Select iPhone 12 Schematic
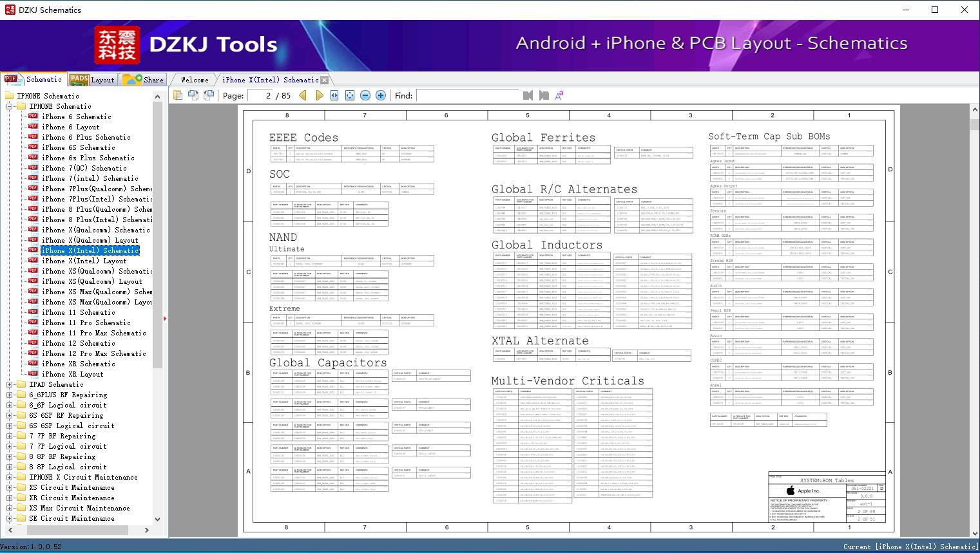Screen dimensions: 980x553 tap(79, 343)
